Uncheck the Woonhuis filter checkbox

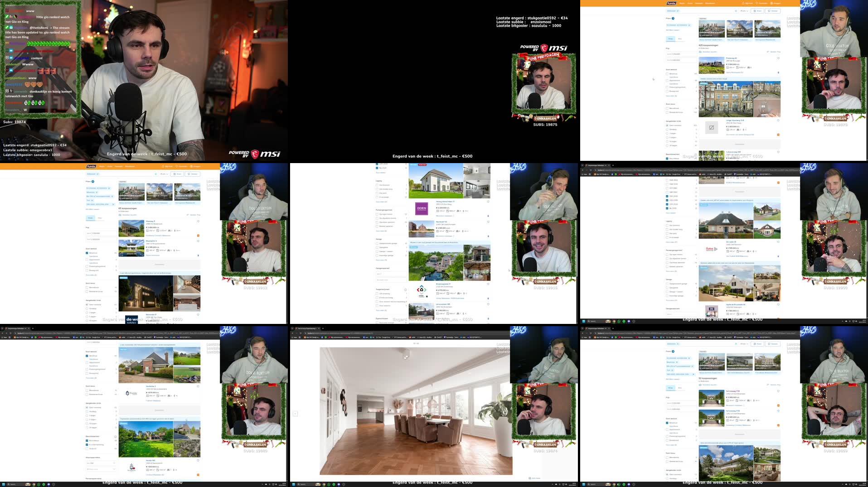pyautogui.click(x=667, y=74)
